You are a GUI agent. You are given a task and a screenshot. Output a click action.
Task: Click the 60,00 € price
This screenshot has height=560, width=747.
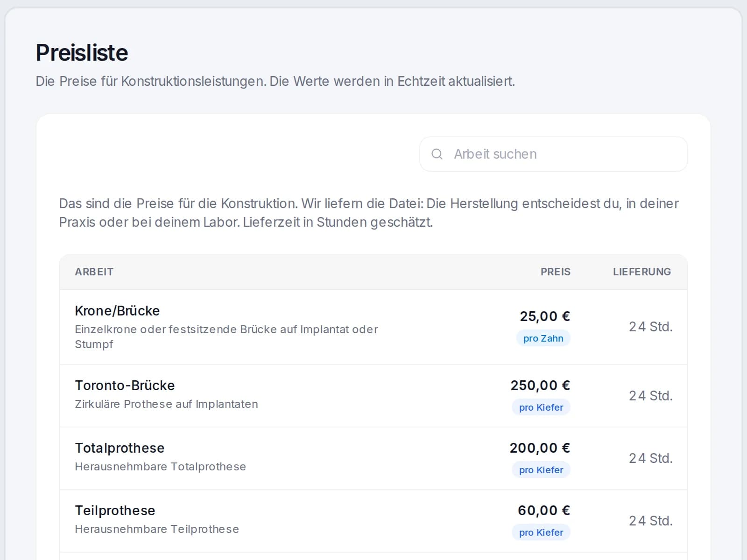[544, 511]
